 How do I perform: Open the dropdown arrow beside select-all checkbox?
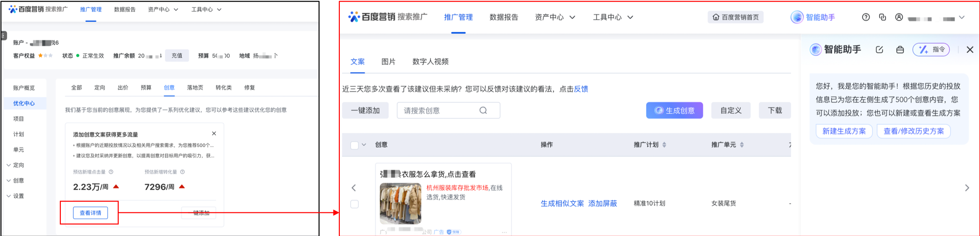coord(364,145)
